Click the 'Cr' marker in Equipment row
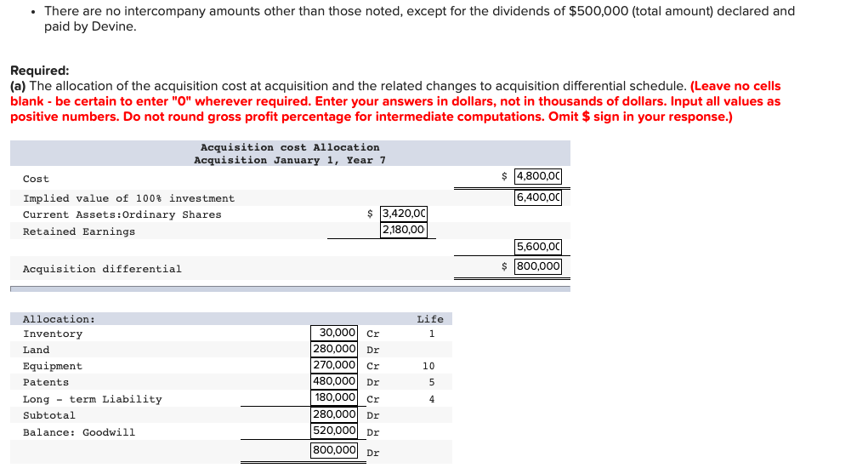The image size is (868, 468). coord(373,366)
